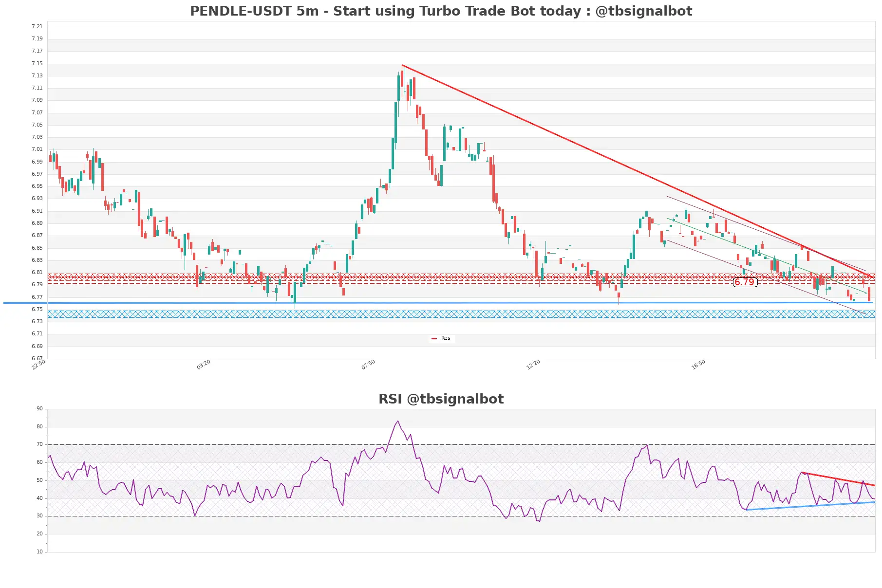
Task: Click the 12:20 time axis label
Action: 533,365
